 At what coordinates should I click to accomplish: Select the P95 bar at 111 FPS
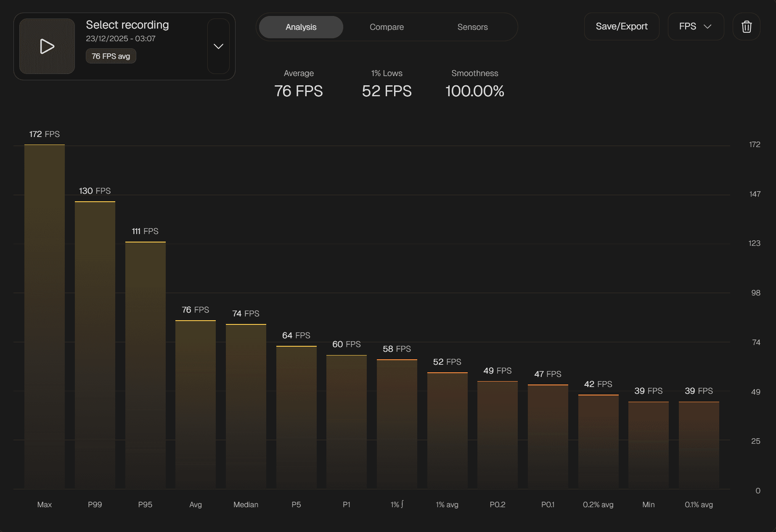coord(146,365)
